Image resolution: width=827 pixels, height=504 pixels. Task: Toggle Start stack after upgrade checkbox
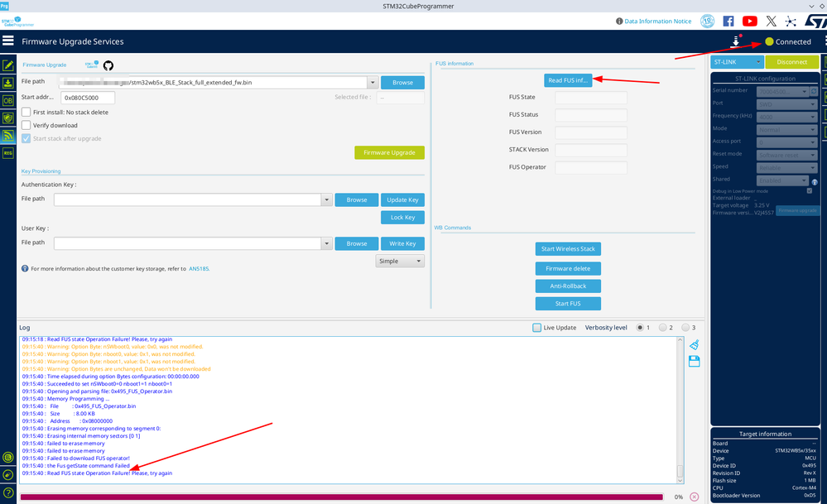click(x=26, y=138)
